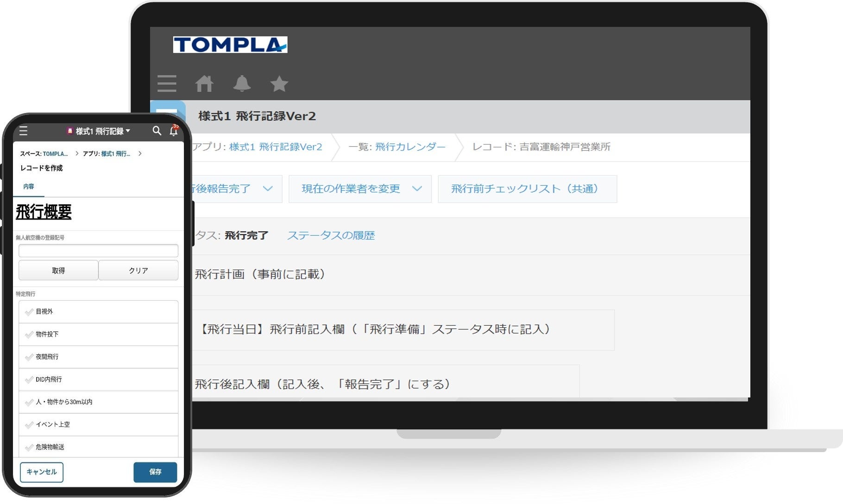Expand the 飛行後報告完了 dropdown
The image size is (843, 504).
pyautogui.click(x=268, y=189)
